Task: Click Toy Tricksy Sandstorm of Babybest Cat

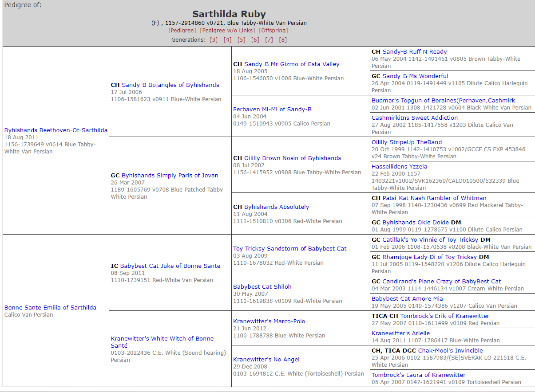Action: click(x=290, y=249)
